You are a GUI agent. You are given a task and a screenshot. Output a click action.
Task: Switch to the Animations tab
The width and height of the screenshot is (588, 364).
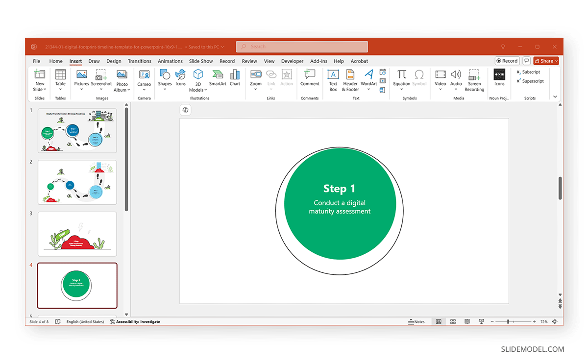(x=170, y=61)
